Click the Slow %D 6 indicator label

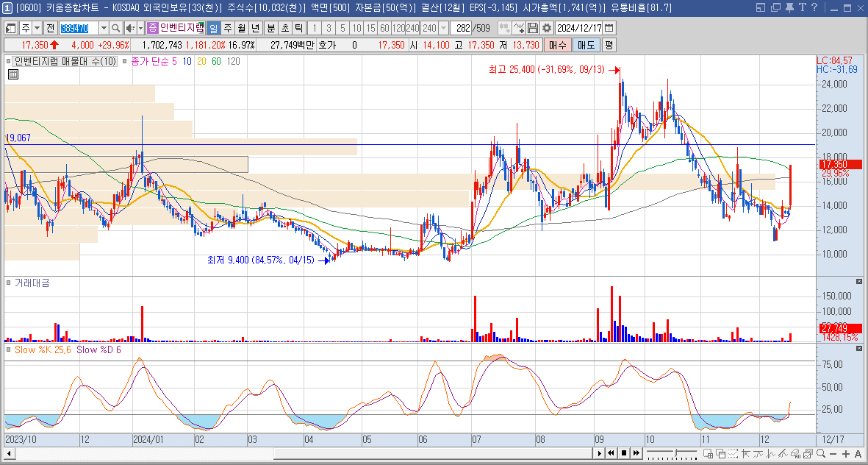point(98,349)
